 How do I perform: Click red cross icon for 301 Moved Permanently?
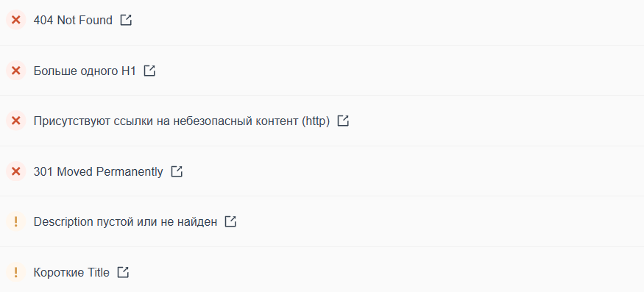click(x=16, y=171)
